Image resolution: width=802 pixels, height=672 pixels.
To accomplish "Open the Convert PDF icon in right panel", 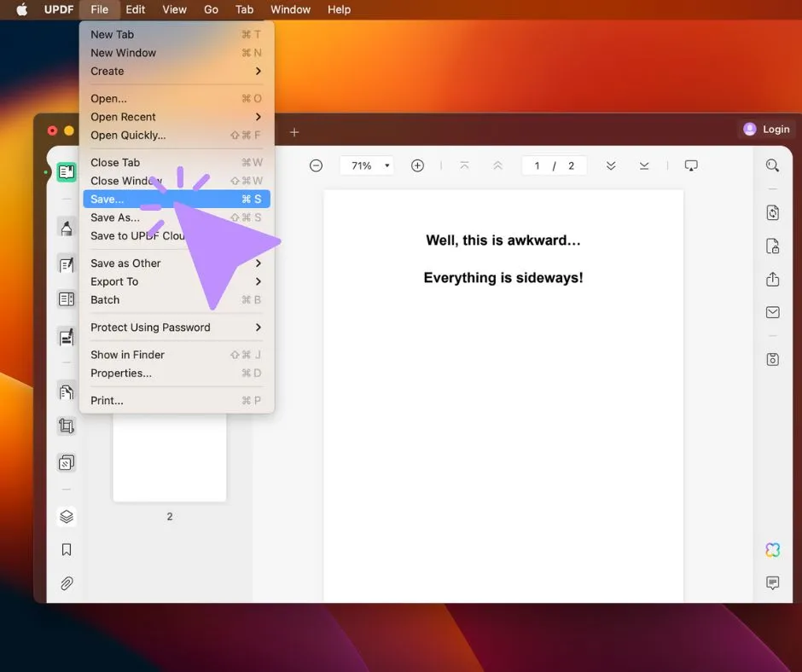I will pyautogui.click(x=772, y=212).
